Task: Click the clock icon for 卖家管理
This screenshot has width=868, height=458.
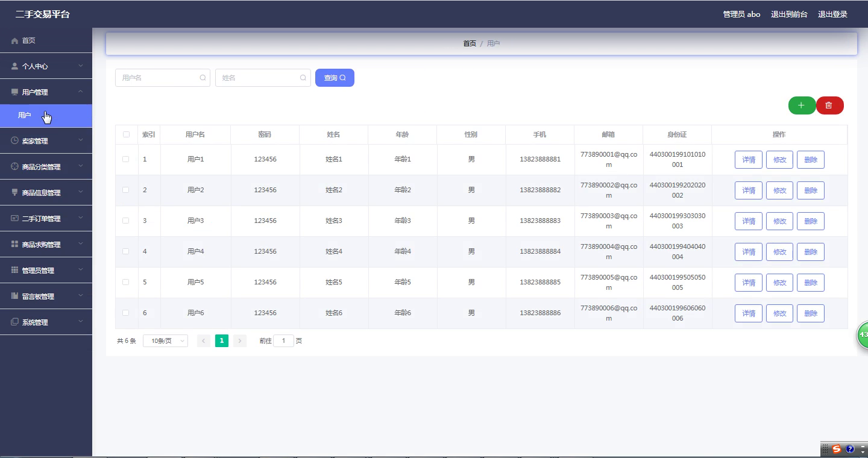Action: pos(15,140)
